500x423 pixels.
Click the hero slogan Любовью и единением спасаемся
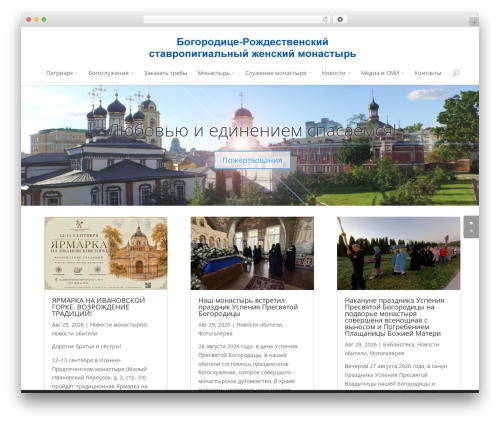tap(252, 130)
